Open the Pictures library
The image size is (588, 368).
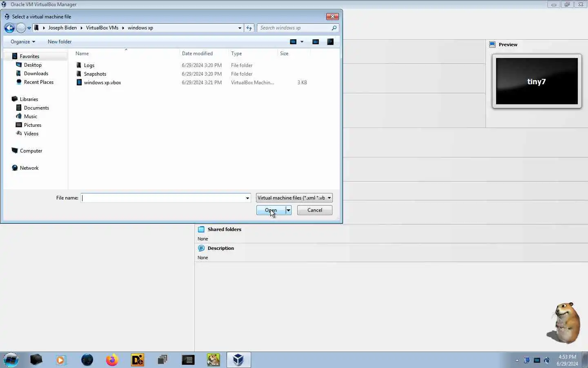33,125
